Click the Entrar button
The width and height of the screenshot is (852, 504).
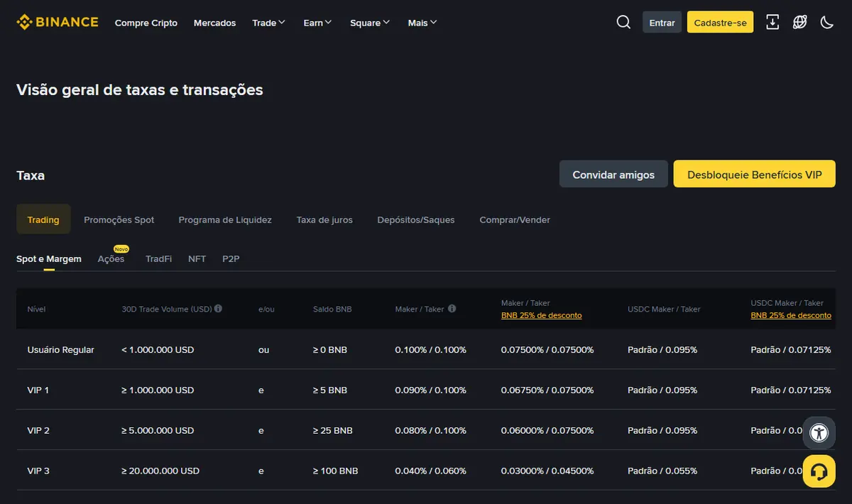click(x=662, y=22)
